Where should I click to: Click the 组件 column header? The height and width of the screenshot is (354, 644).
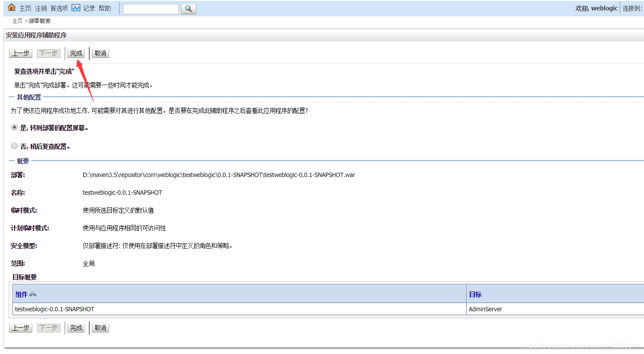22,294
